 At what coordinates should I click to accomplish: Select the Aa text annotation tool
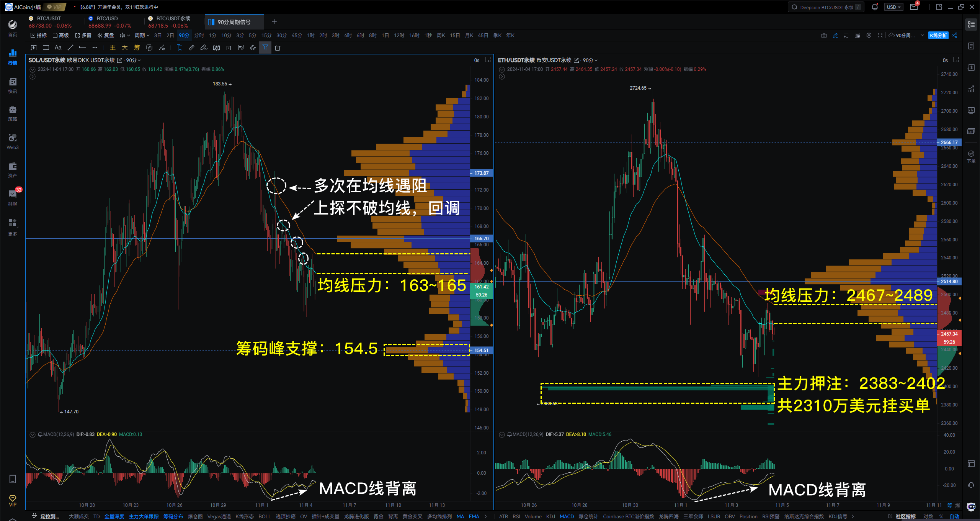tap(58, 48)
